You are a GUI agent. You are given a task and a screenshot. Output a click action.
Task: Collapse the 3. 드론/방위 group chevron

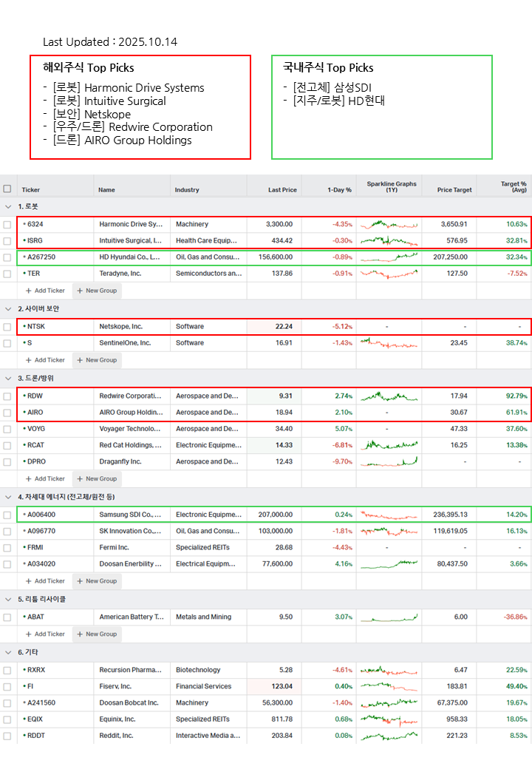click(8, 378)
